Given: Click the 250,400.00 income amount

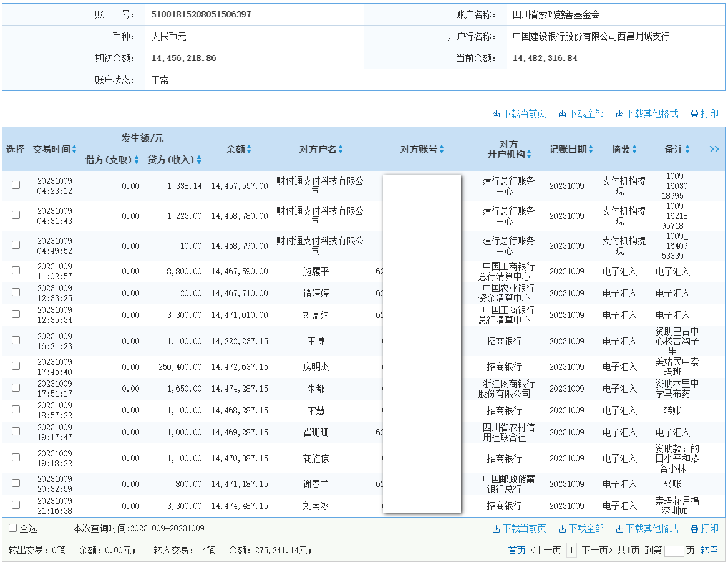Looking at the screenshot, I should tap(180, 367).
